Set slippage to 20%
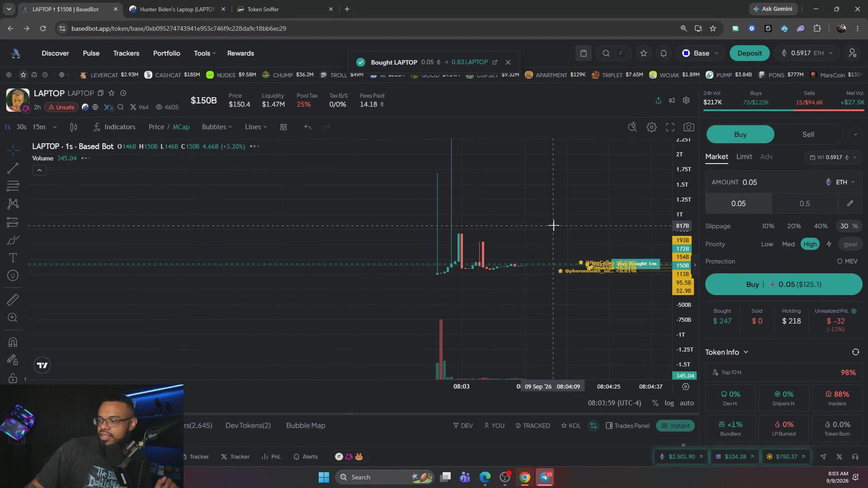 tap(794, 226)
